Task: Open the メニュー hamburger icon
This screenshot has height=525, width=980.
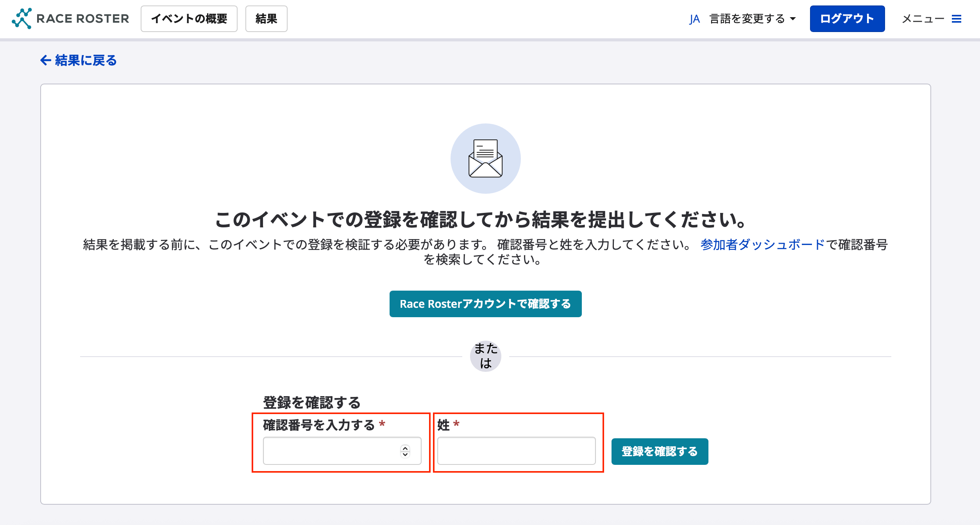Action: [957, 19]
